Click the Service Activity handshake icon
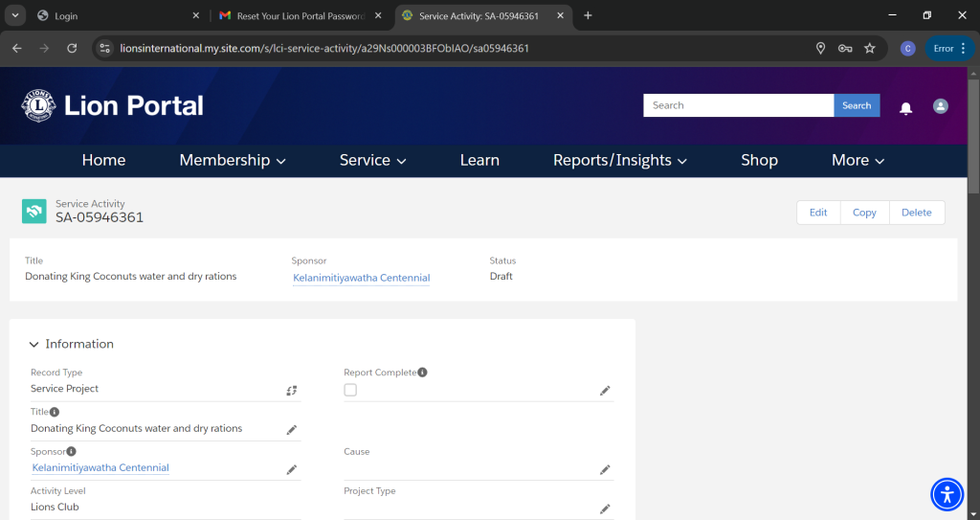980x520 pixels. 33,212
